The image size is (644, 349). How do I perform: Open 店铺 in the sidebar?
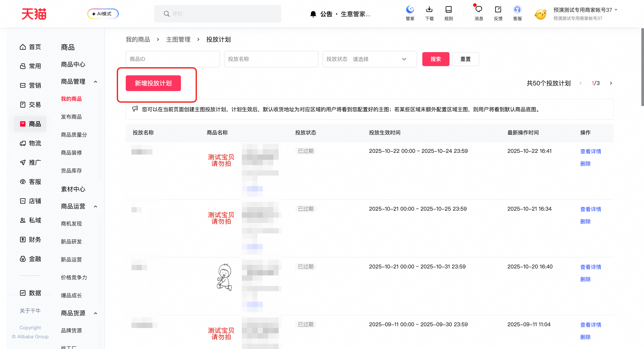point(30,201)
